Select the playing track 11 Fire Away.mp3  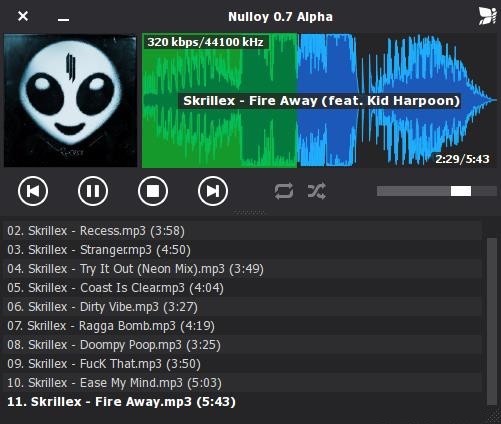click(x=242, y=402)
